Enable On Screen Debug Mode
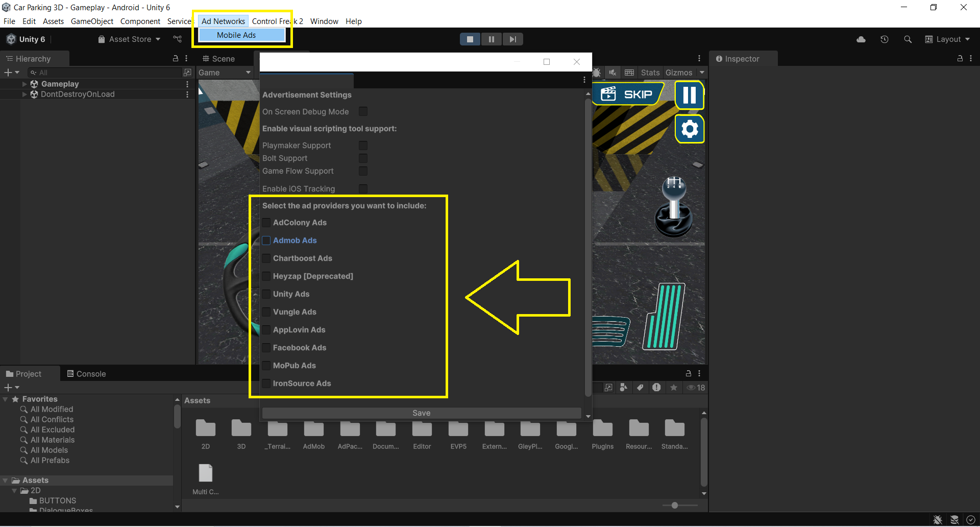980x527 pixels. click(x=362, y=111)
